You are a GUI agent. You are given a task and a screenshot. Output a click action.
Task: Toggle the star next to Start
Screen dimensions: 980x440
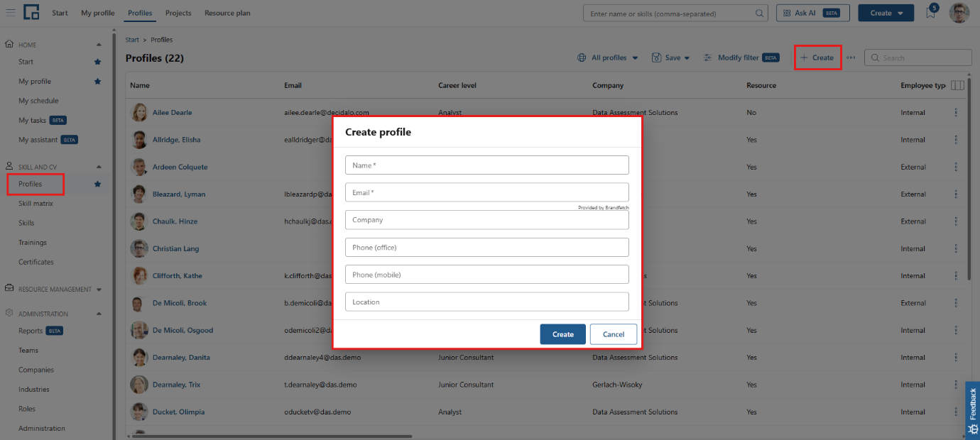[x=98, y=62]
